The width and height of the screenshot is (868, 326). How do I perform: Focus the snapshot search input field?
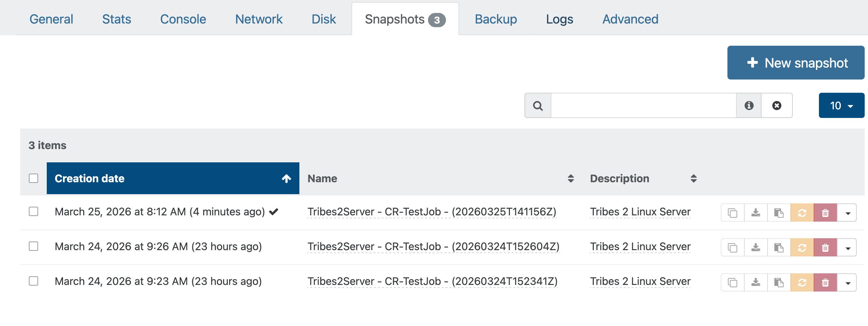[643, 106]
